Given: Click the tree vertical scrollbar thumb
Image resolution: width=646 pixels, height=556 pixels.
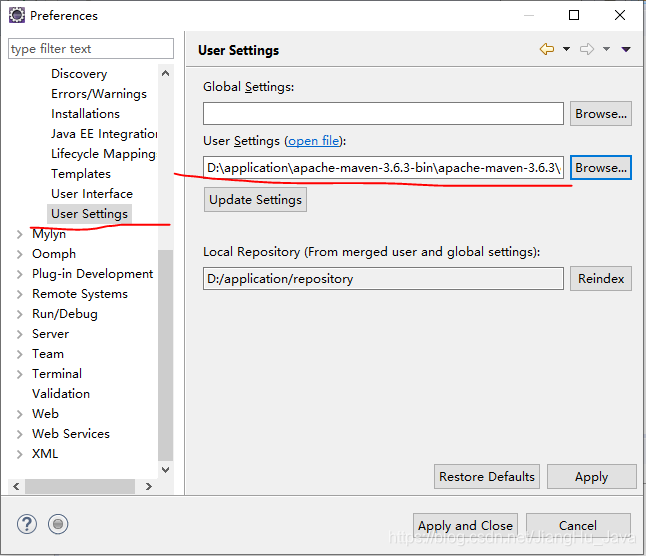Looking at the screenshot, I should (166, 355).
